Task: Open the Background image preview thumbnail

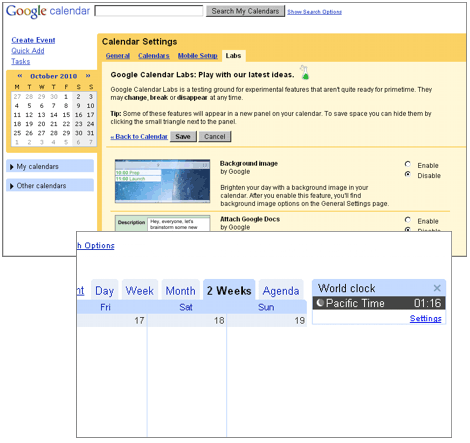Action: pos(162,181)
